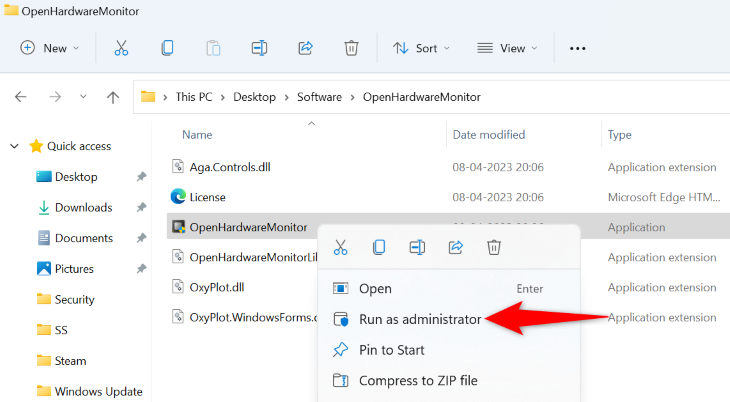The height and width of the screenshot is (402, 730).
Task: Open the See more three-dots menu
Action: (x=577, y=48)
